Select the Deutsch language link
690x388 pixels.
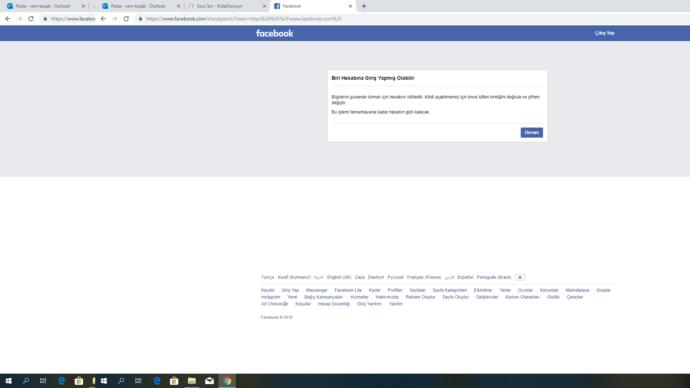[376, 278]
